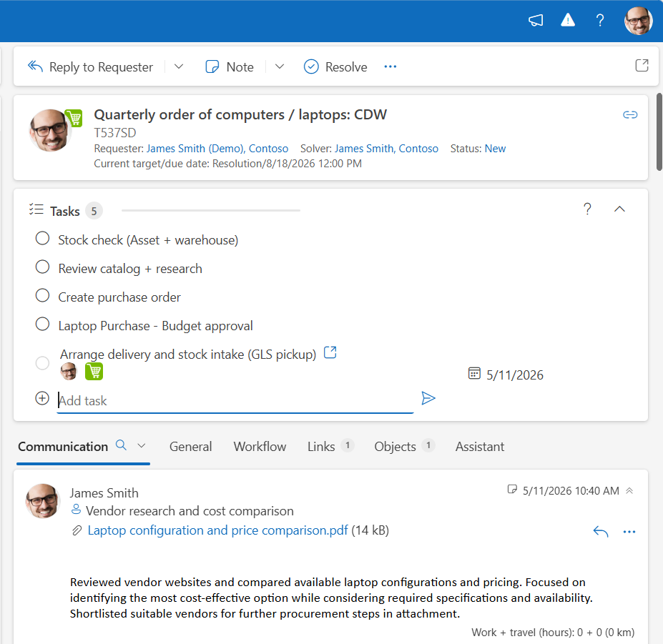Click ticket ID T537SD
This screenshot has height=644, width=663.
(115, 133)
